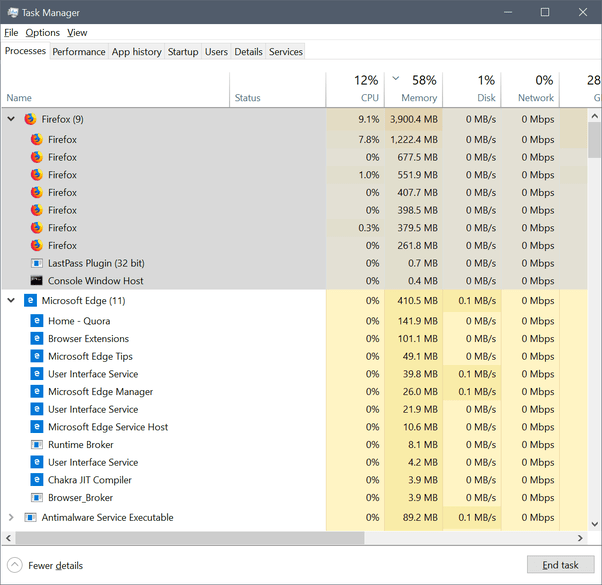The width and height of the screenshot is (602, 585).
Task: Click the horizontal scrollbar right arrow
Action: click(x=580, y=538)
